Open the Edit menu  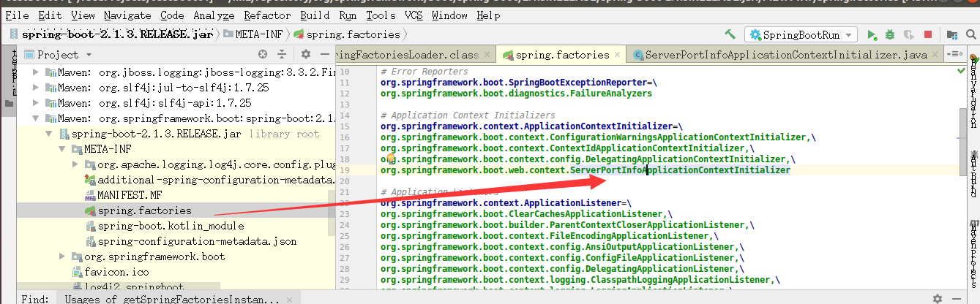coord(50,15)
